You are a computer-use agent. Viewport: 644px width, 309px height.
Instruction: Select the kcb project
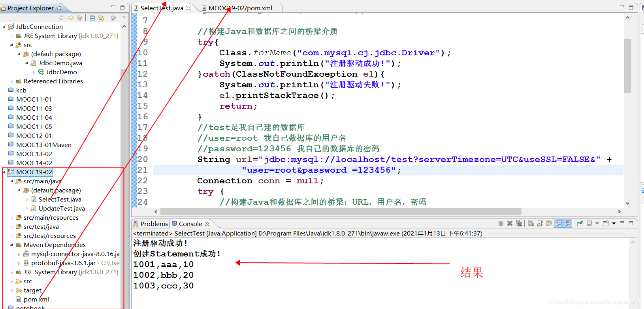coord(21,90)
